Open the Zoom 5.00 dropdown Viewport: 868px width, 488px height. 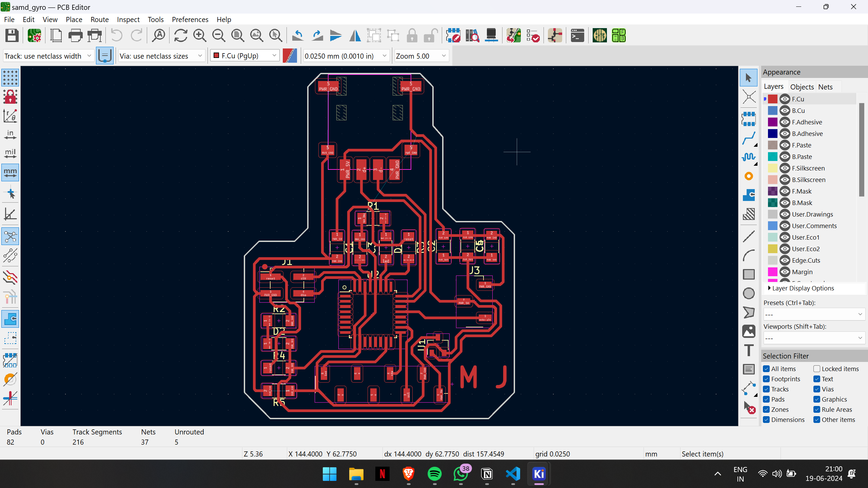tap(421, 56)
